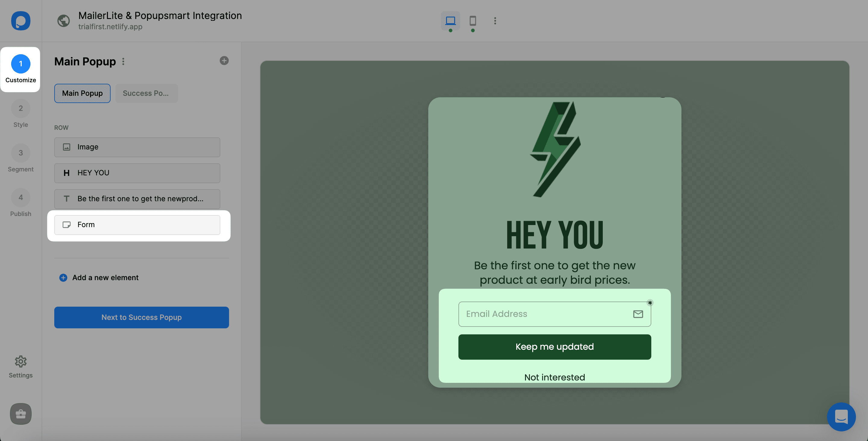Viewport: 868px width, 441px height.
Task: Click the desktop preview icon
Action: coord(450,21)
